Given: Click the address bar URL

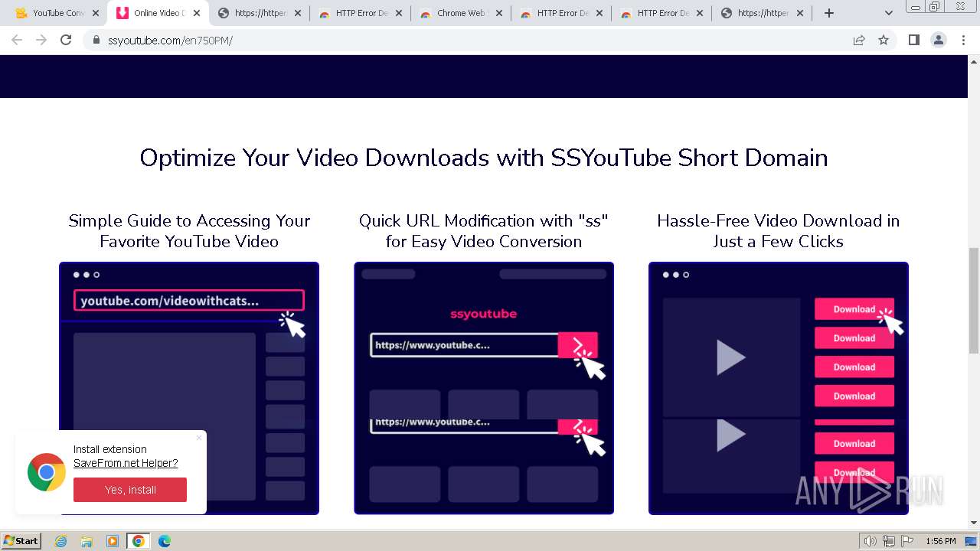Looking at the screenshot, I should [170, 40].
